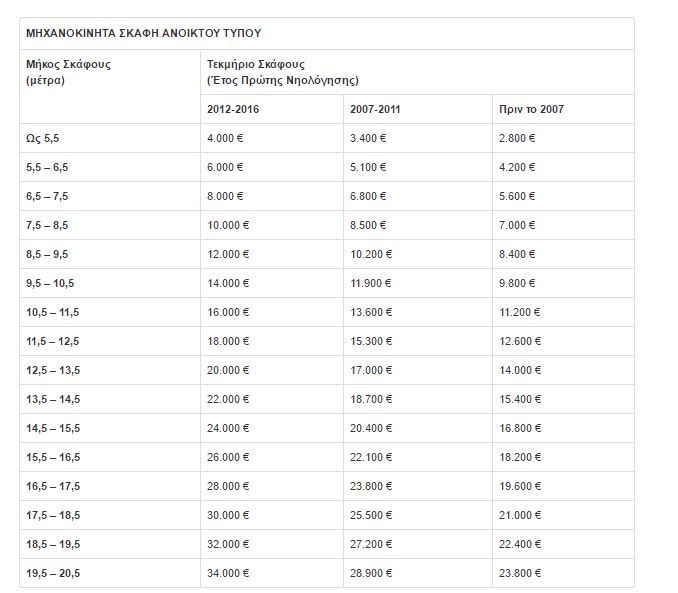Select the 2012-2016 column header

(233, 109)
